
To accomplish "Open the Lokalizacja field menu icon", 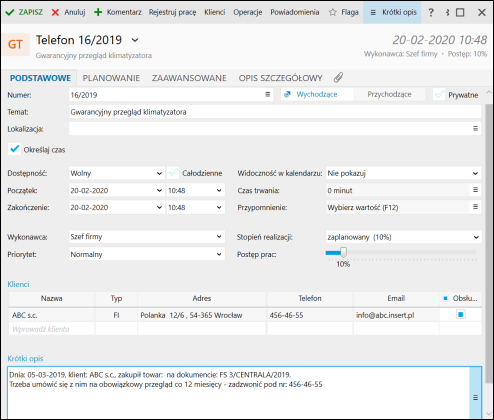I will [475, 128].
